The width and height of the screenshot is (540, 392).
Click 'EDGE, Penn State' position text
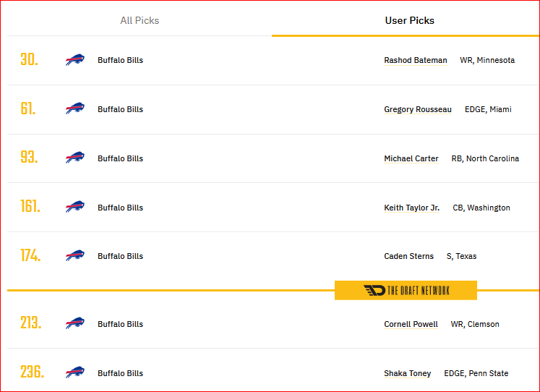[476, 373]
